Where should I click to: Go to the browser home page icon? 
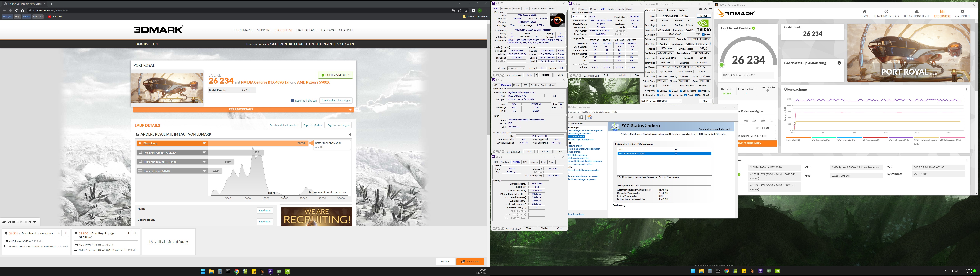pyautogui.click(x=22, y=11)
